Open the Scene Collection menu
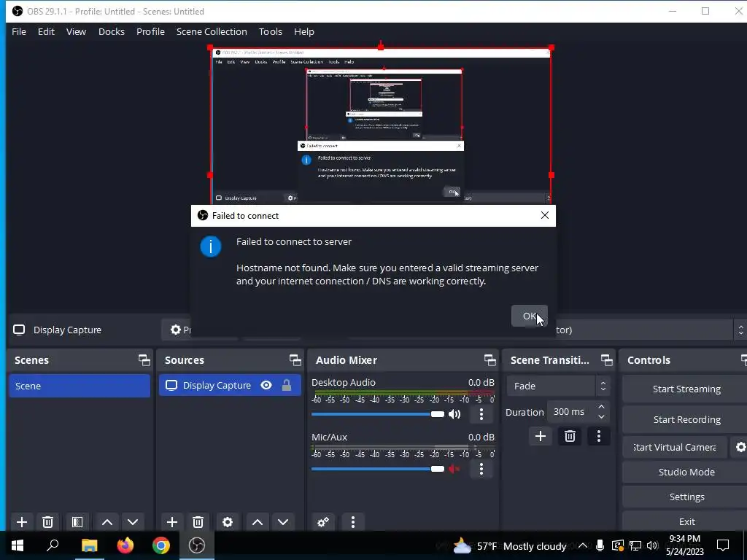Viewport: 747px width, 560px height. click(x=212, y=31)
